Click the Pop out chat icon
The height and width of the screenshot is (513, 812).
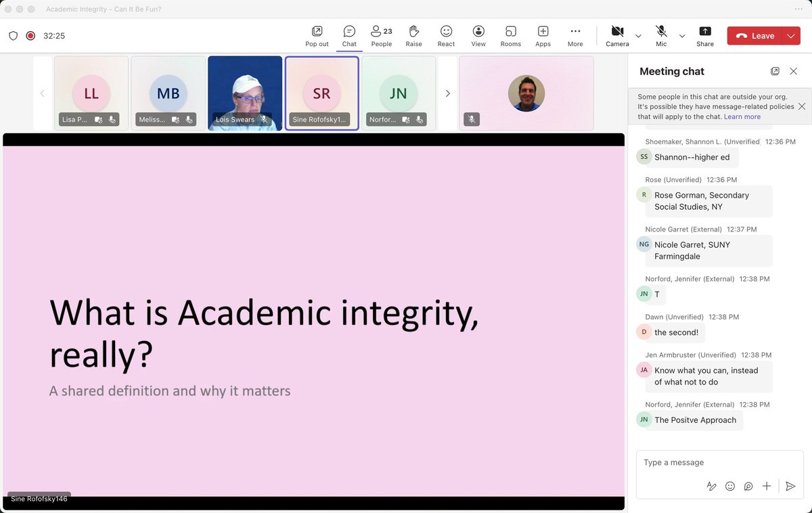click(317, 36)
